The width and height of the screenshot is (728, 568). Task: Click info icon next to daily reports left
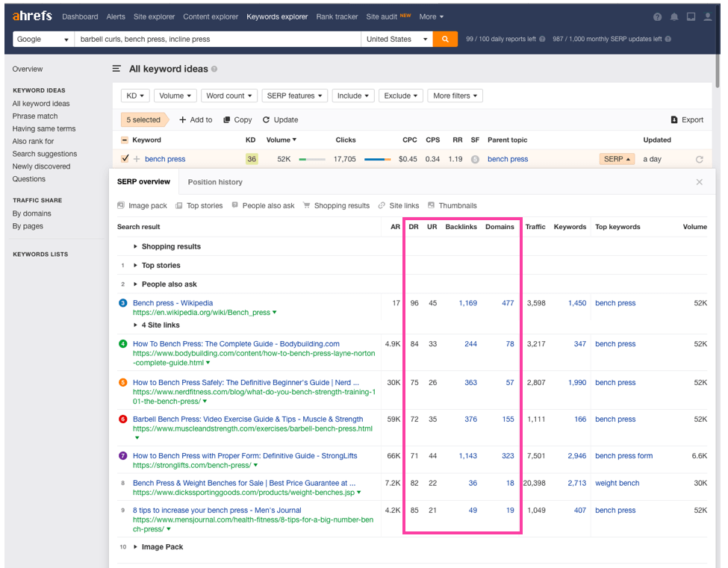542,39
